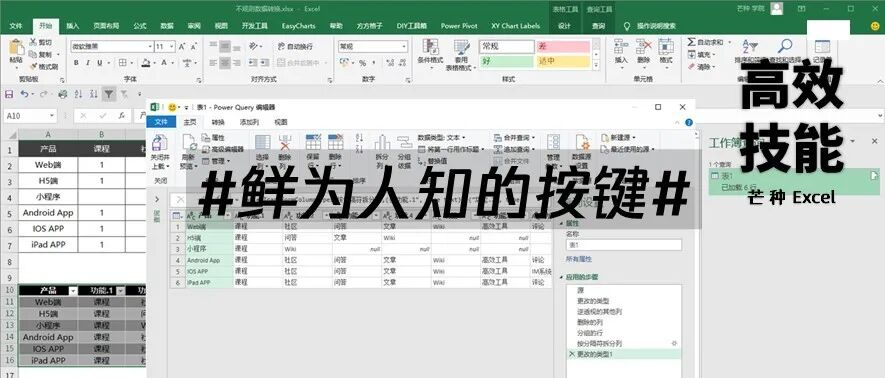
Task: Click the Format Painter (格式刷) icon
Action: click(x=32, y=67)
